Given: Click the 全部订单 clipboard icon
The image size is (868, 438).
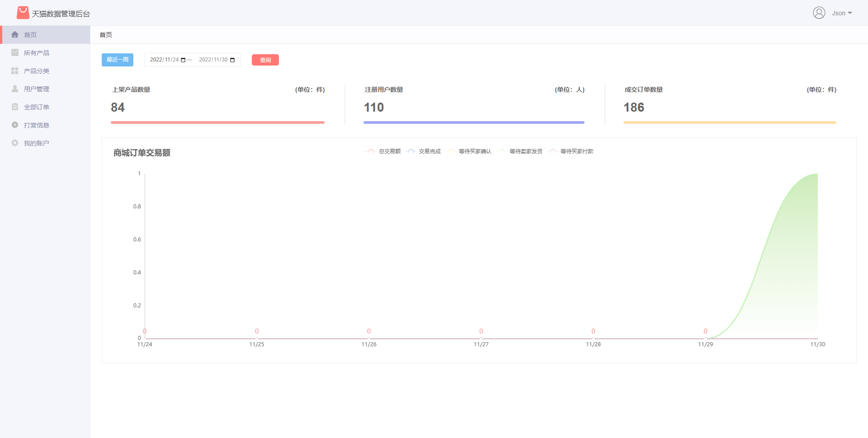Looking at the screenshot, I should [15, 107].
